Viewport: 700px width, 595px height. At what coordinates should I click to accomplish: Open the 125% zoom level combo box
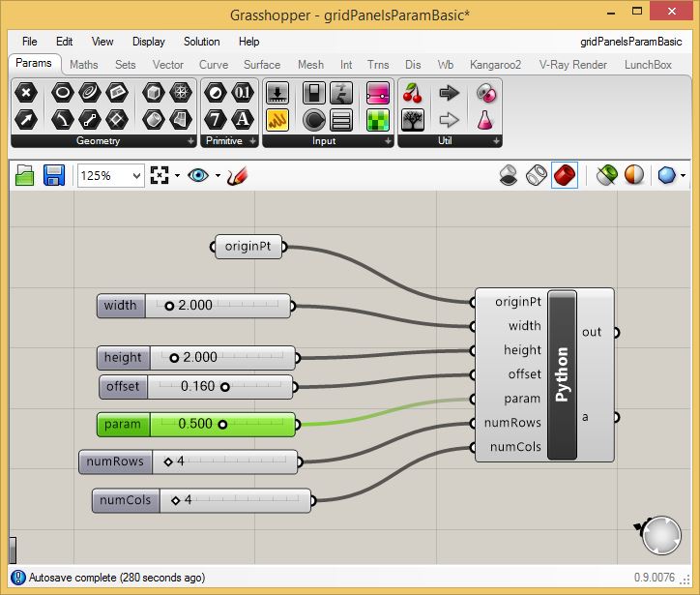click(x=111, y=175)
